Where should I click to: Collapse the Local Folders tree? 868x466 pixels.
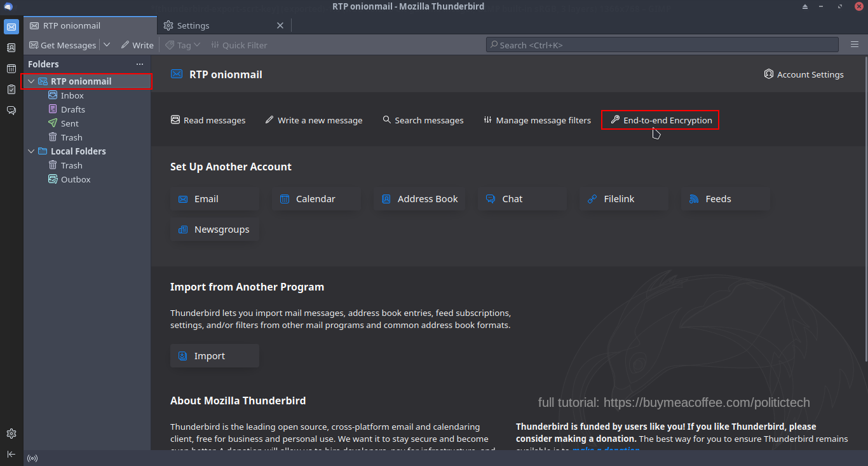click(x=31, y=151)
